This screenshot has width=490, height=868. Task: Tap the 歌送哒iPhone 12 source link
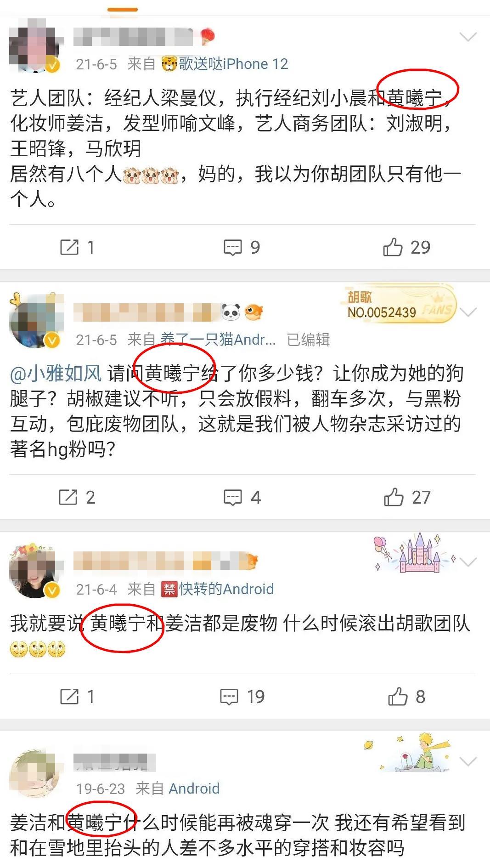pos(225,64)
